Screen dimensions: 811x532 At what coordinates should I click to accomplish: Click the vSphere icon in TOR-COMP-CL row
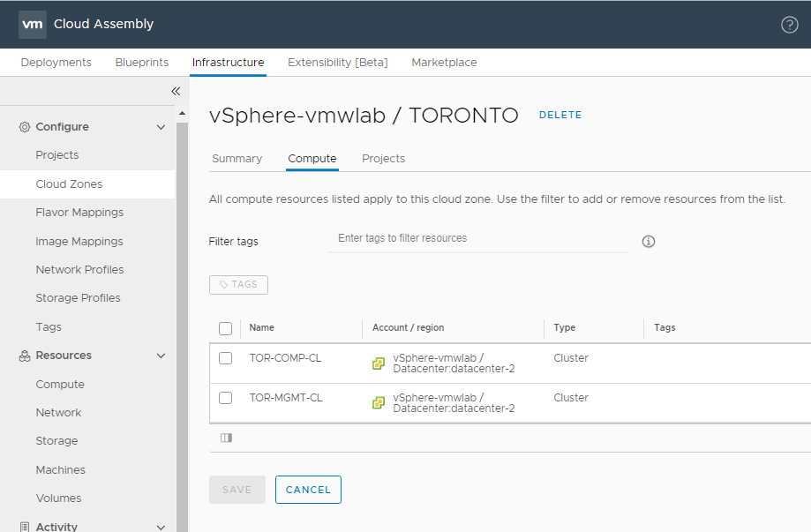[379, 363]
